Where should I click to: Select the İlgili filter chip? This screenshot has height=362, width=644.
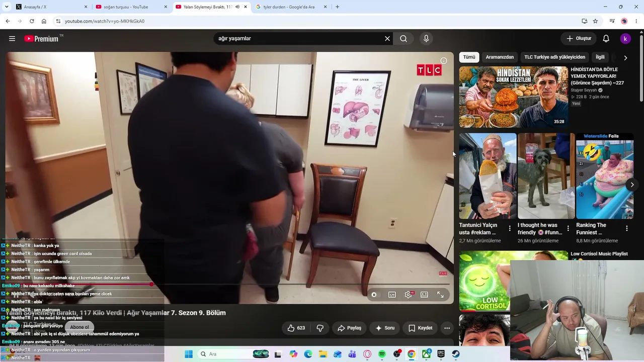pos(600,57)
